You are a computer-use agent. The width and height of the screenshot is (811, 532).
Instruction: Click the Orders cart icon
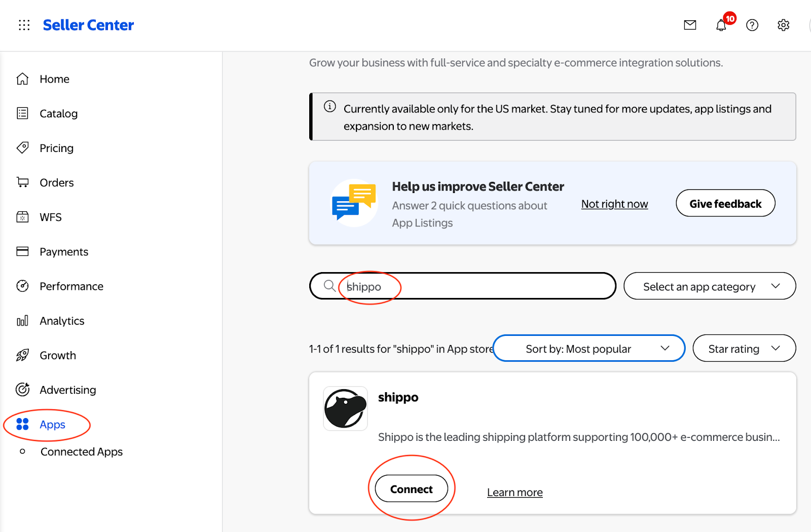click(22, 182)
